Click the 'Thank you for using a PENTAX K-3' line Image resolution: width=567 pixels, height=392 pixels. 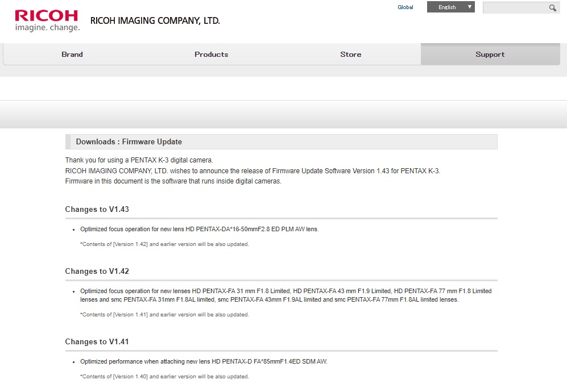point(139,160)
